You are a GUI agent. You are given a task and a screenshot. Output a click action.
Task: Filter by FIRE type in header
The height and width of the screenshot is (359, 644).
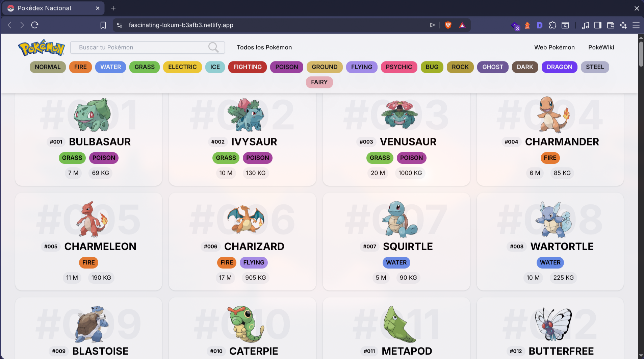pos(80,67)
